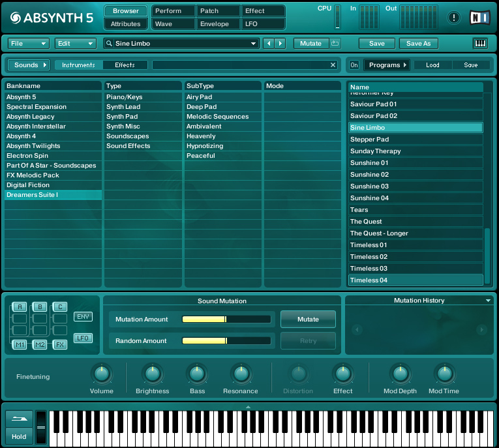Viewport: 499px width, 448px height.
Task: Select Heavenly subtype
Action: click(x=223, y=136)
